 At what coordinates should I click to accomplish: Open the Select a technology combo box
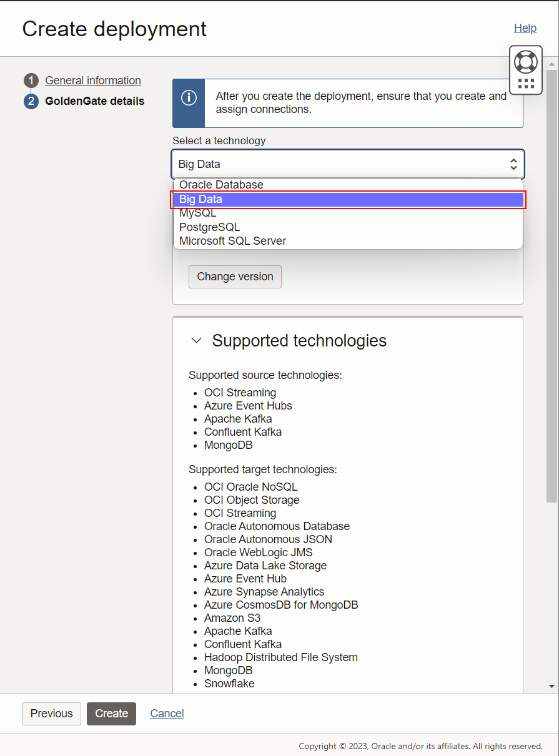click(x=348, y=164)
